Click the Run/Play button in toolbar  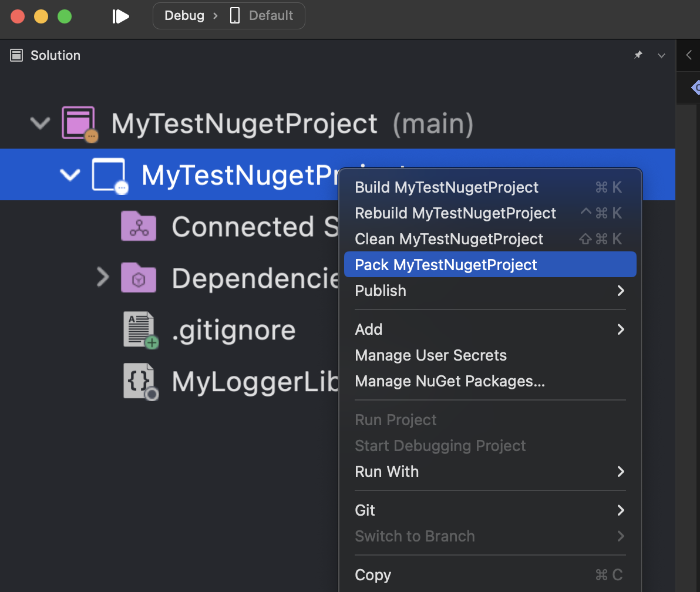120,16
